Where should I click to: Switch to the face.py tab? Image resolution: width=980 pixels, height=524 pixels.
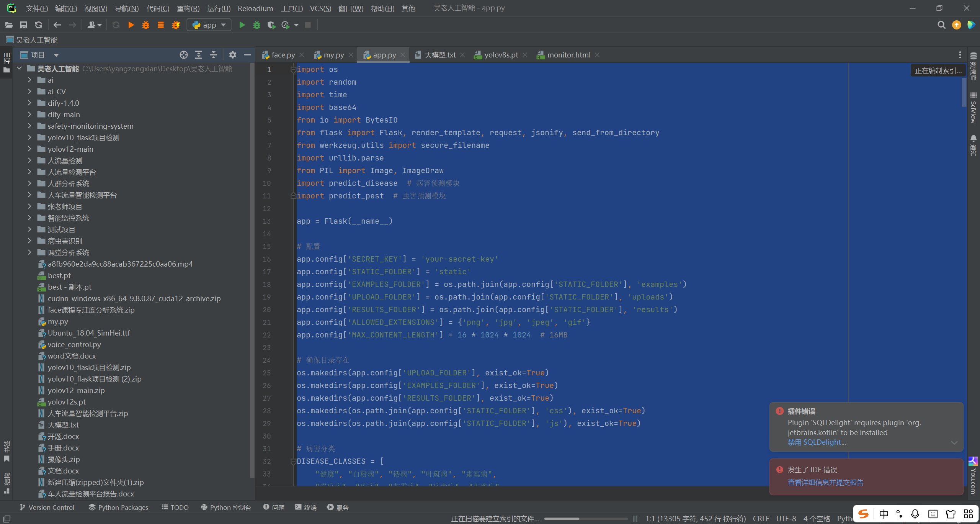pos(283,55)
